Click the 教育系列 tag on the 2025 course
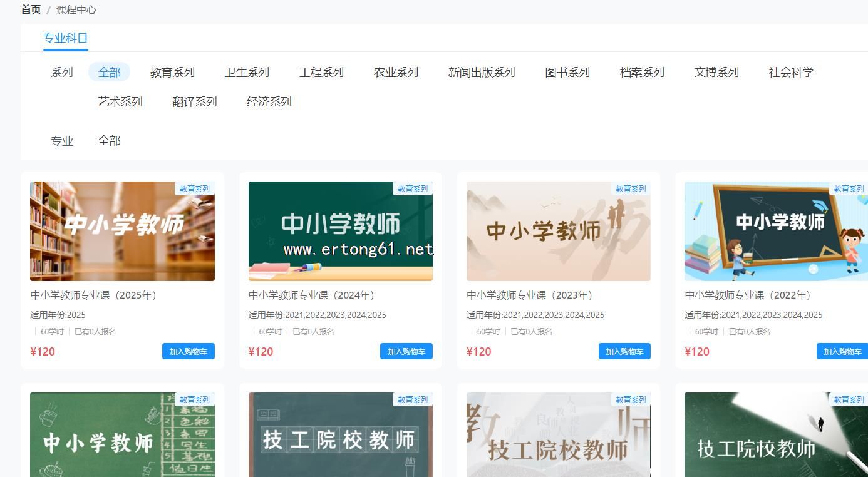The height and width of the screenshot is (477, 868). (x=194, y=188)
